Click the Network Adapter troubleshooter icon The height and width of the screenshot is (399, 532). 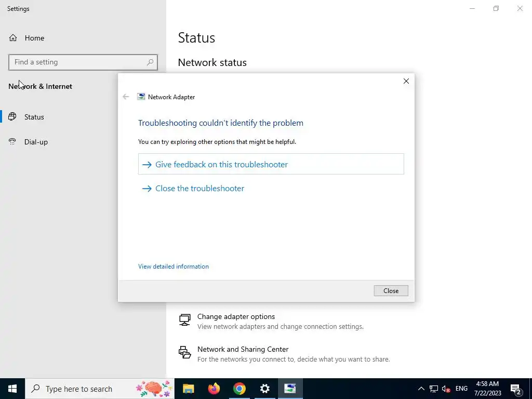pos(141,97)
